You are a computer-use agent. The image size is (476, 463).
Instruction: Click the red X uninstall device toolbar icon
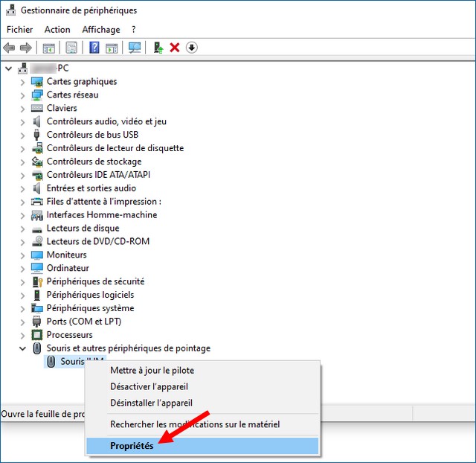point(175,48)
